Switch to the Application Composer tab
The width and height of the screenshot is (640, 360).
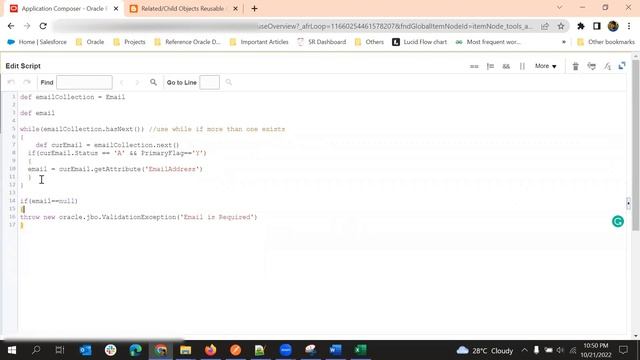[x=64, y=9]
